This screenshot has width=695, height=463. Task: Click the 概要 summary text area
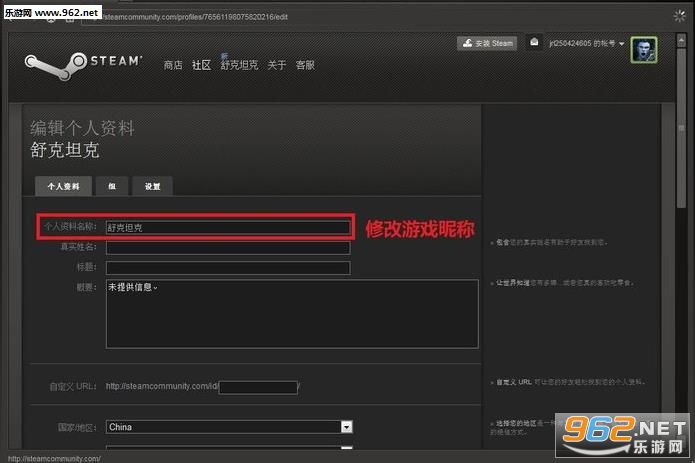pos(292,314)
